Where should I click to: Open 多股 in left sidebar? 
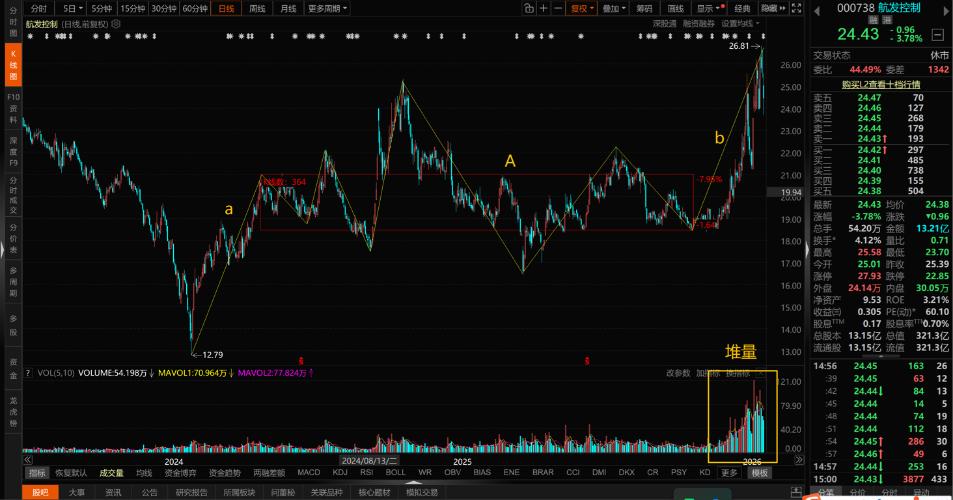tap(13, 325)
